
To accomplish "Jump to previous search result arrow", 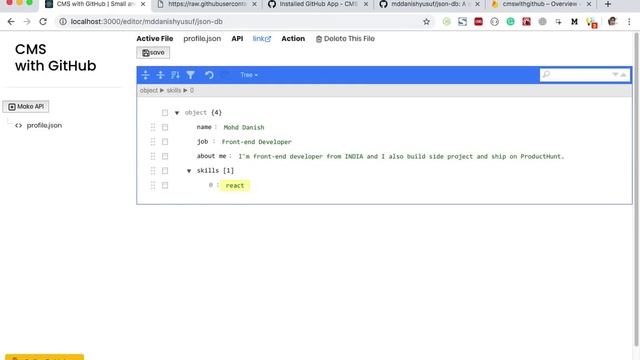I will [x=624, y=75].
